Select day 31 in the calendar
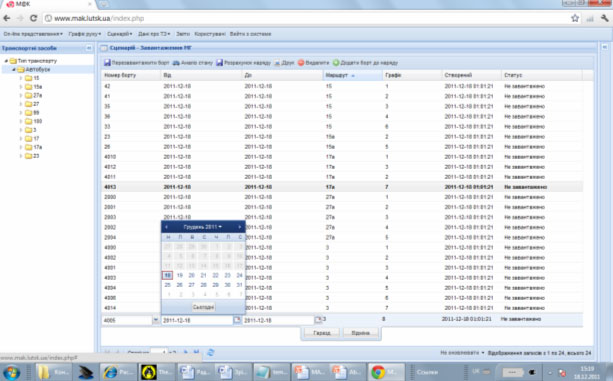The image size is (613, 381). click(239, 285)
